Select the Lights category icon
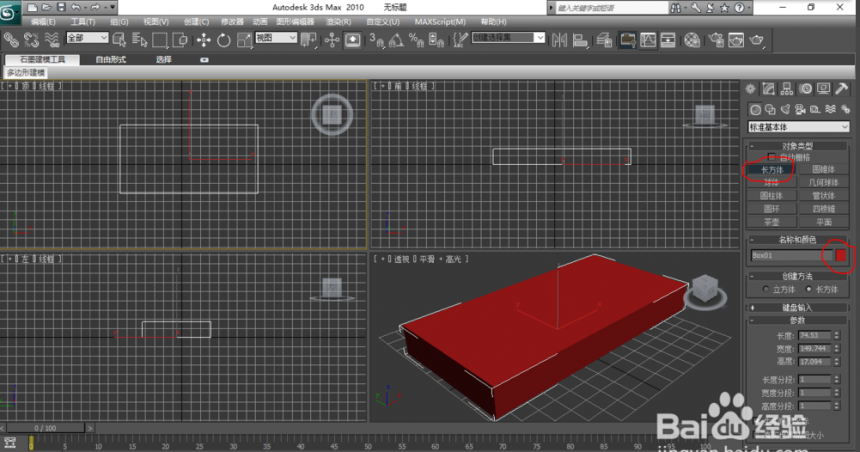This screenshot has height=452, width=860. tap(785, 109)
